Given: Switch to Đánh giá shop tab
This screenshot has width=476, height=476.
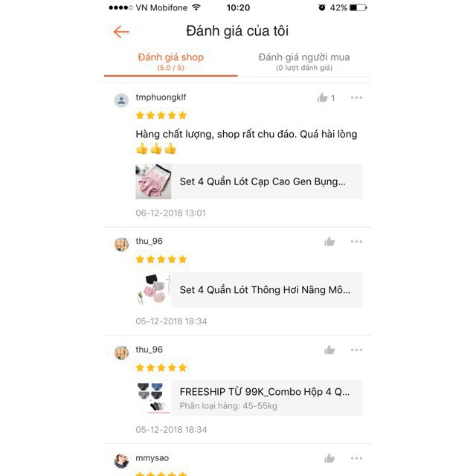Looking at the screenshot, I should click(x=170, y=62).
